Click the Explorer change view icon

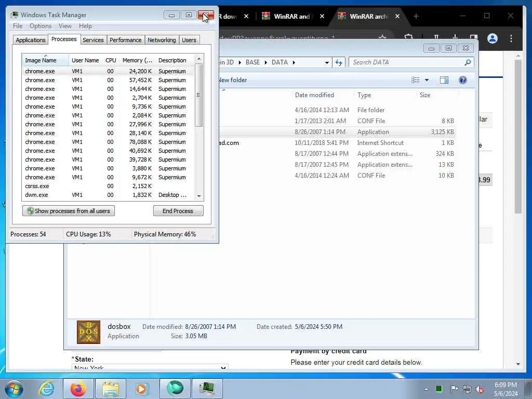416,80
